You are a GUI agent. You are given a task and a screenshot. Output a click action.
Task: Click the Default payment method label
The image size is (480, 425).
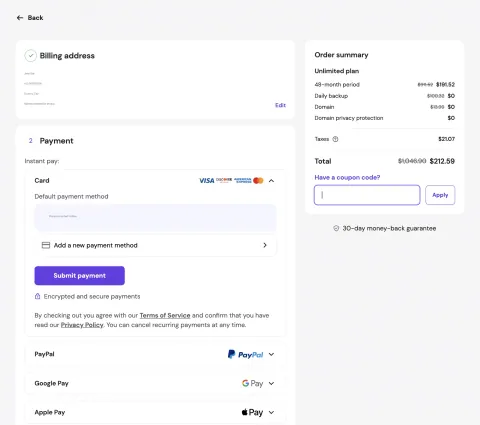pos(71,196)
